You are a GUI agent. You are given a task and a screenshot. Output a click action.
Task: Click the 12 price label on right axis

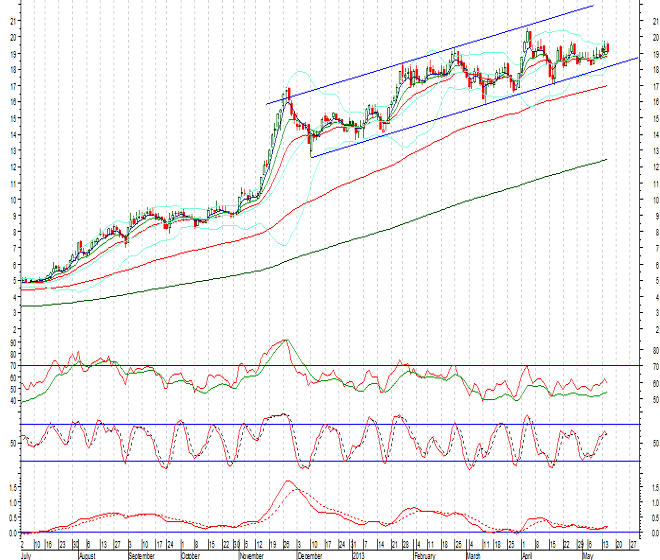(x=649, y=166)
